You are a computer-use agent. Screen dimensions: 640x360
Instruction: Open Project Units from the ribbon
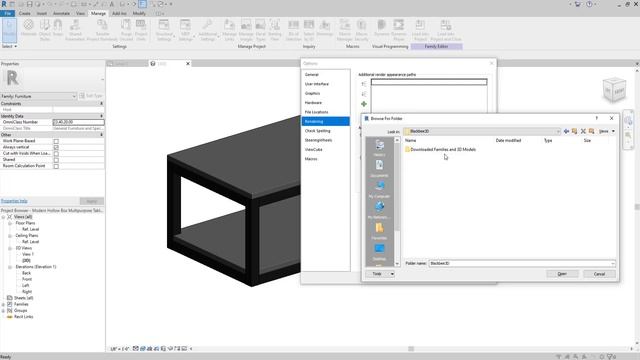coord(141,29)
